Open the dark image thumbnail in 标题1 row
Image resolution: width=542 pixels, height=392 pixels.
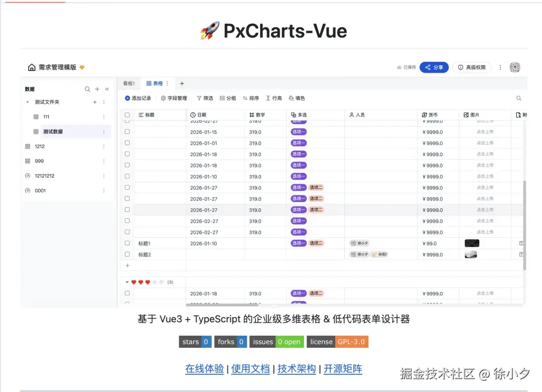472,243
